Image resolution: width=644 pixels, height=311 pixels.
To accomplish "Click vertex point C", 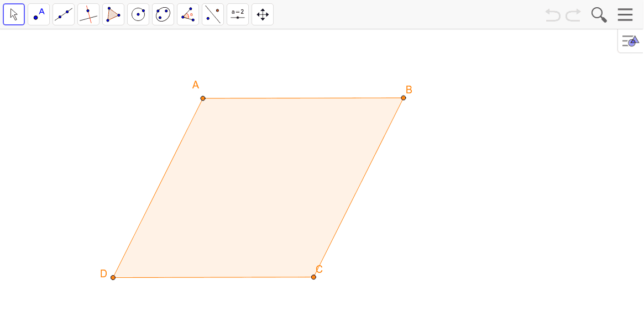I will coord(313,277).
